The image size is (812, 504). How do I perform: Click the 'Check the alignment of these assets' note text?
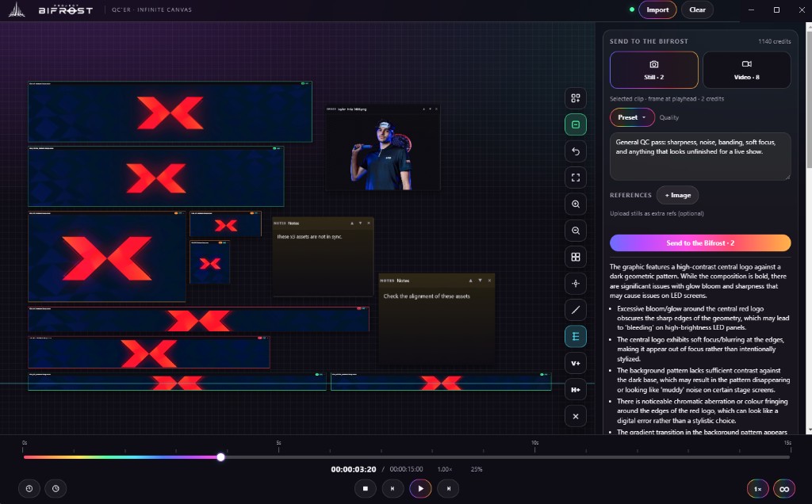[x=427, y=296]
